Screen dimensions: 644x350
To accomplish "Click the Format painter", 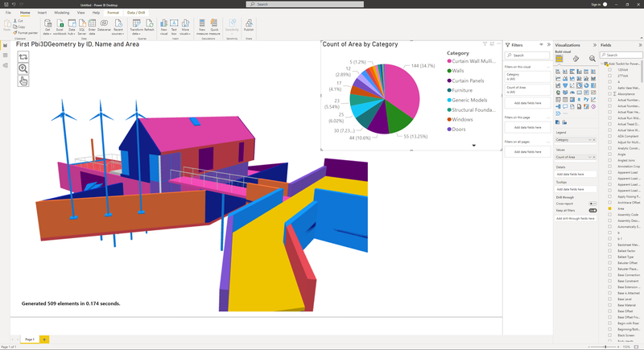I will (26, 33).
